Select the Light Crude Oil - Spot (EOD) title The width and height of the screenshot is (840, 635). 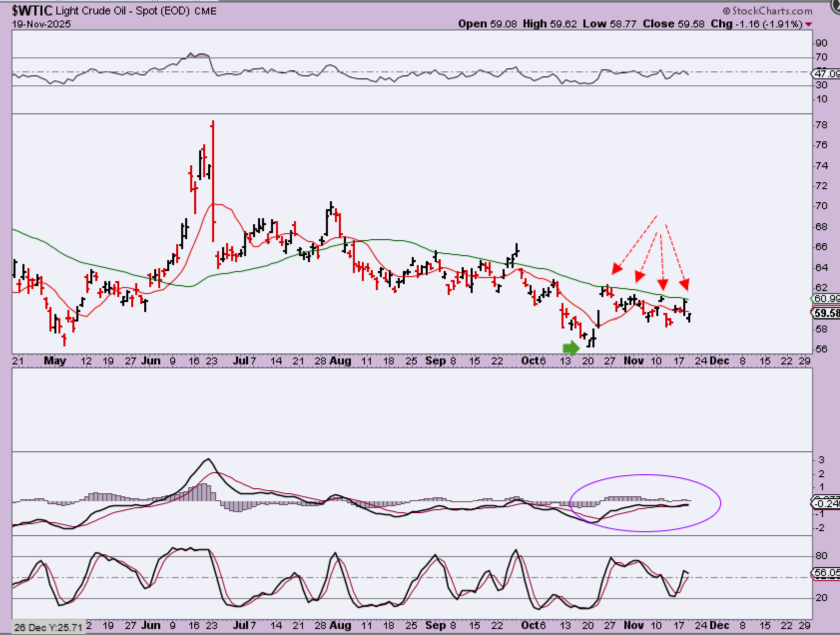tap(123, 10)
